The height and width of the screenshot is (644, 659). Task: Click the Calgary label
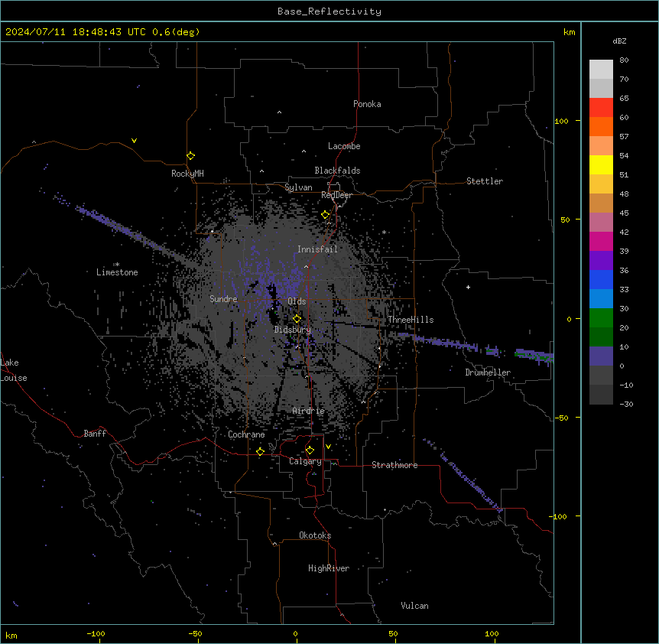[306, 461]
